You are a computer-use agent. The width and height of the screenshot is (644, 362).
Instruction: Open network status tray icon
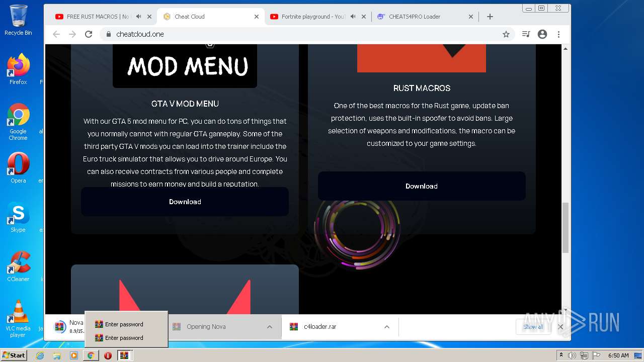pos(584,355)
